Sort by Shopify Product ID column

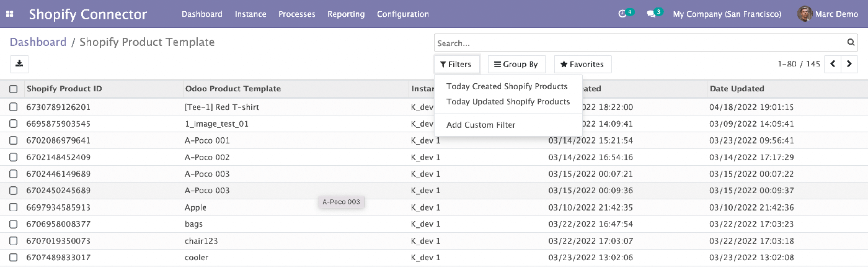pos(64,89)
